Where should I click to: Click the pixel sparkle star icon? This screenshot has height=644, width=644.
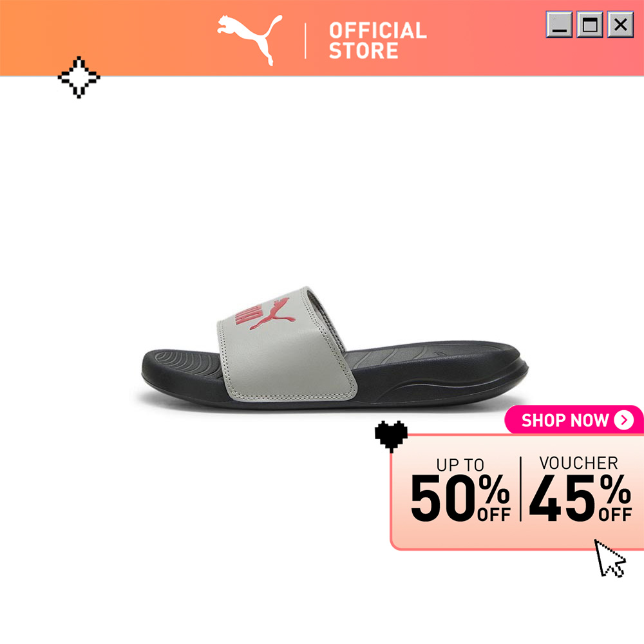(x=79, y=77)
